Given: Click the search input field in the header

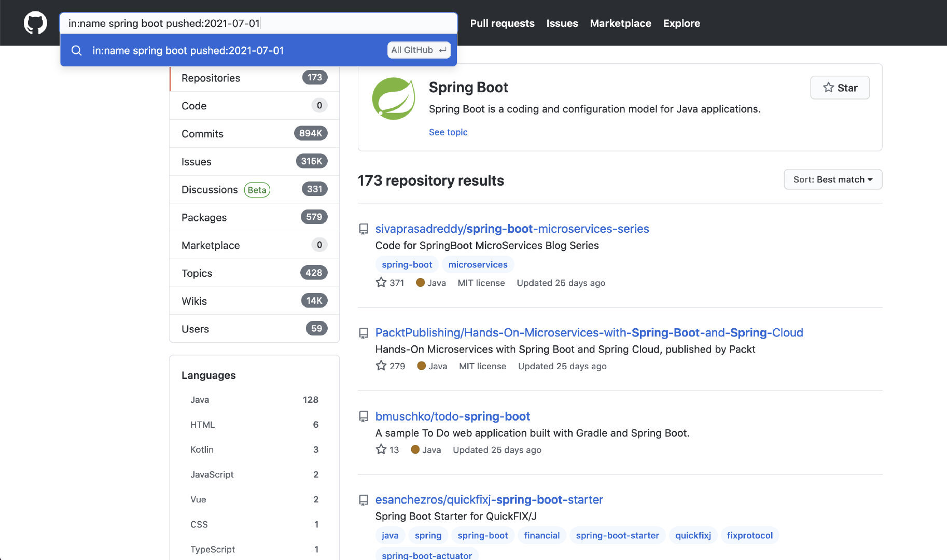Looking at the screenshot, I should 258,23.
